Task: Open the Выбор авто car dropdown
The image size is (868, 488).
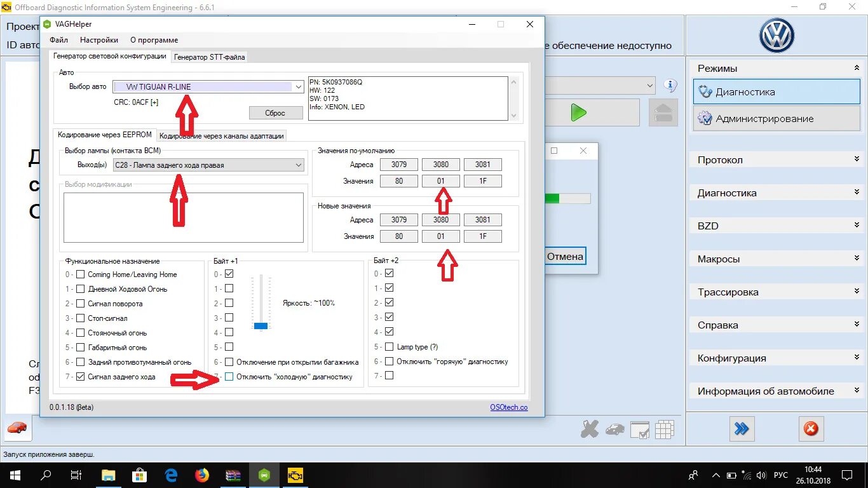Action: [x=208, y=87]
